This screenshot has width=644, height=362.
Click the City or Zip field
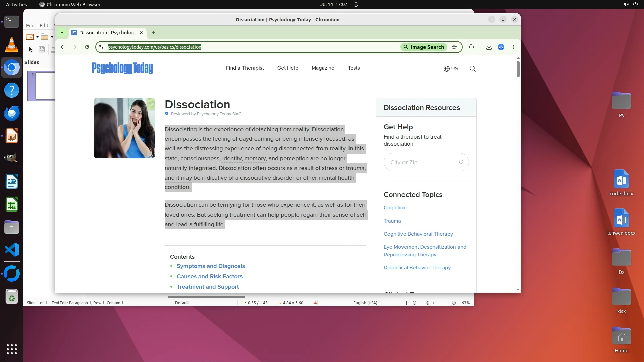422,162
